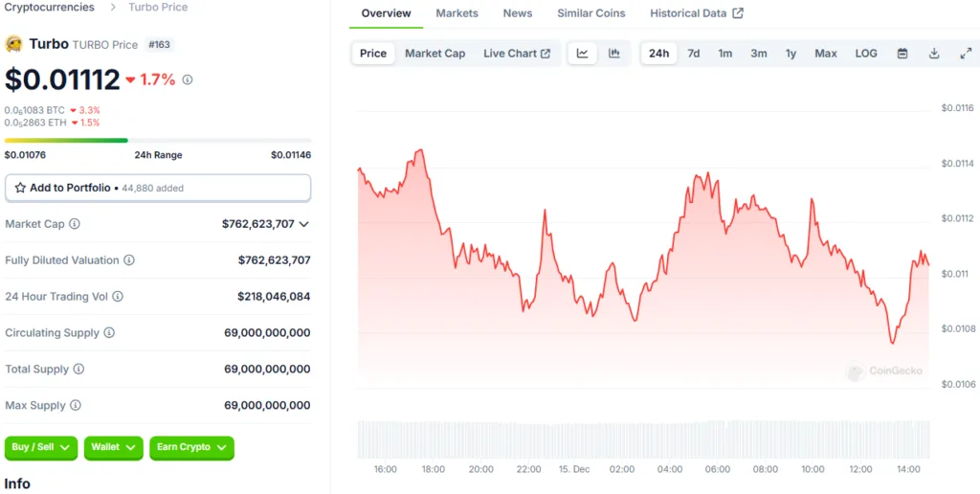Open the News tab
The height and width of the screenshot is (494, 980).
[x=518, y=13]
